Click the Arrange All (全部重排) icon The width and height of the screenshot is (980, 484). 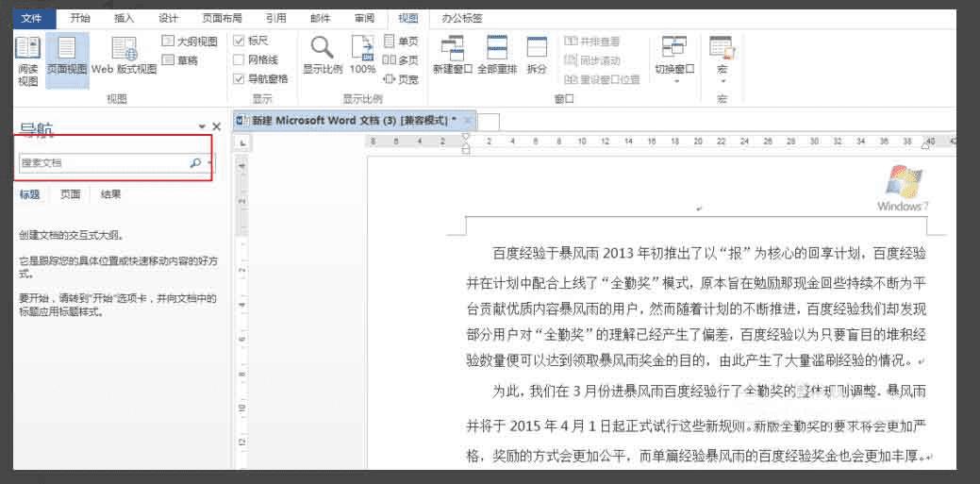pyautogui.click(x=497, y=57)
